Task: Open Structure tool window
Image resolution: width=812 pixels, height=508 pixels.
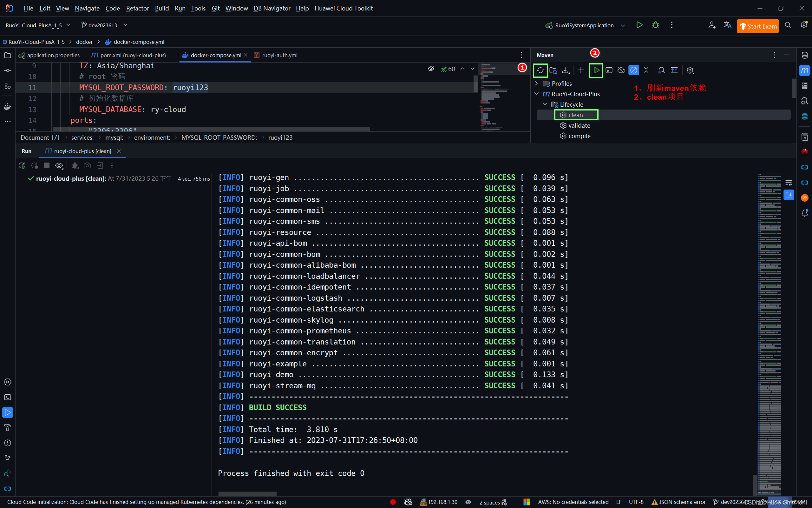Action: tap(7, 86)
